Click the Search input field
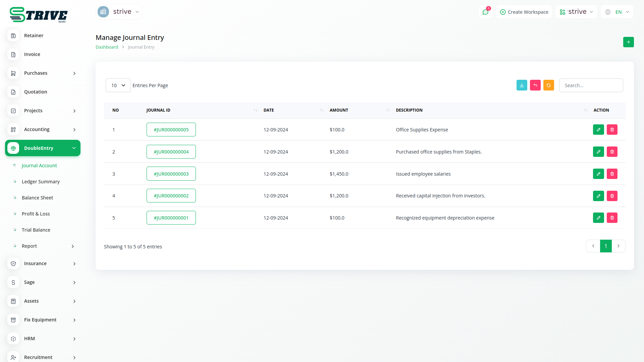Image resolution: width=644 pixels, height=362 pixels. point(591,85)
